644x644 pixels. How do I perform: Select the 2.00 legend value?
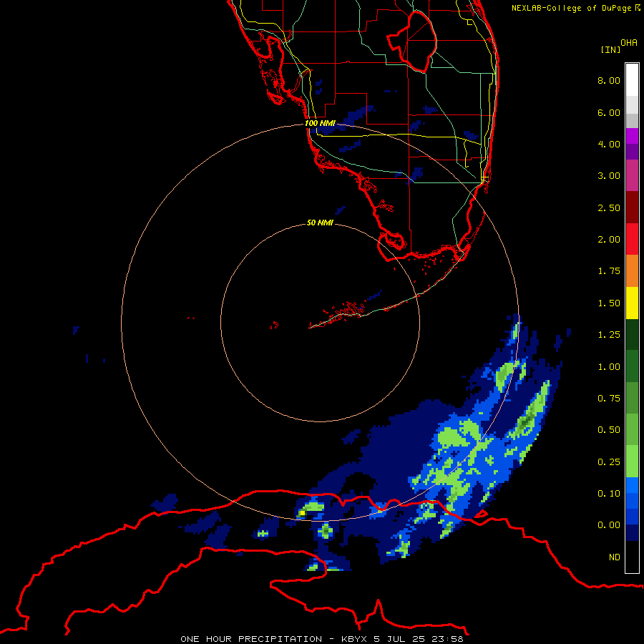(x=609, y=240)
